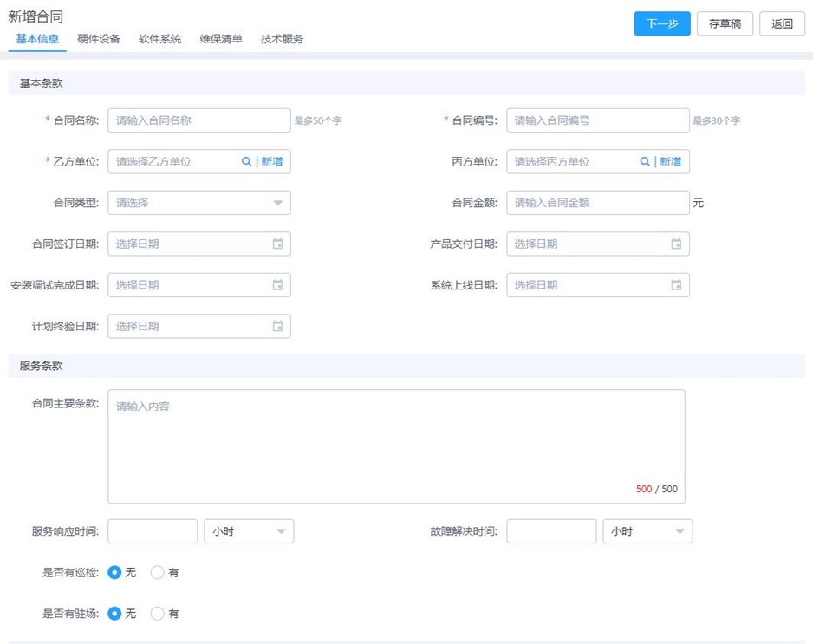Click the 故障解决时间 number input
Image resolution: width=813 pixels, height=644 pixels.
(x=551, y=531)
